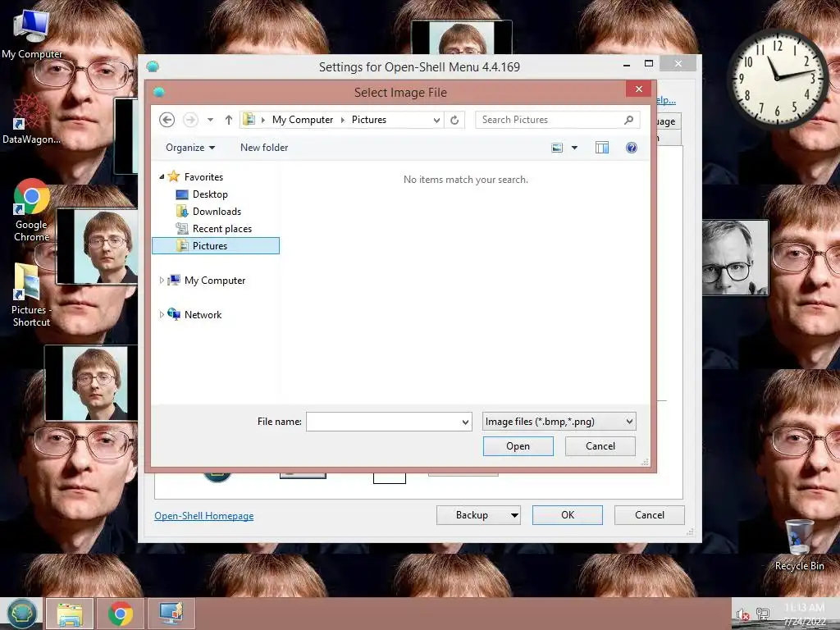
Task: Select Desktop under Favorites
Action: [x=210, y=194]
